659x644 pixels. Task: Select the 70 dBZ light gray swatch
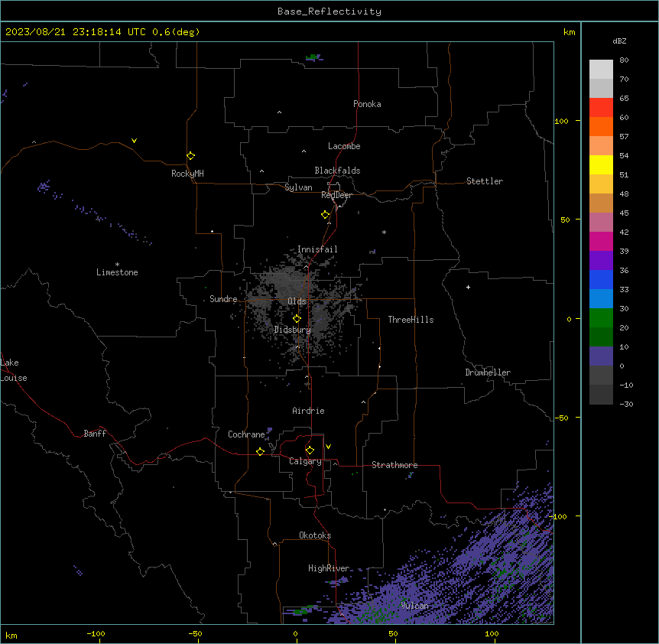coord(601,88)
